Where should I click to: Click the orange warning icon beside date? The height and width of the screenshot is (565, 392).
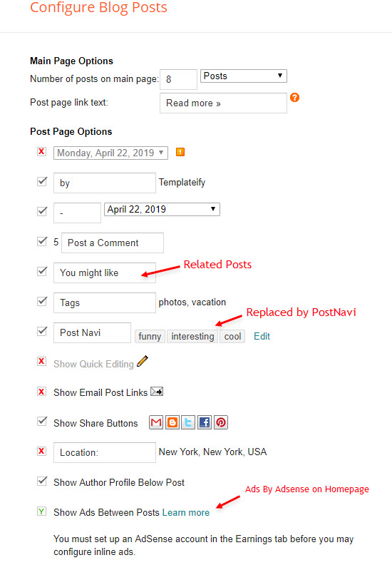click(x=180, y=152)
